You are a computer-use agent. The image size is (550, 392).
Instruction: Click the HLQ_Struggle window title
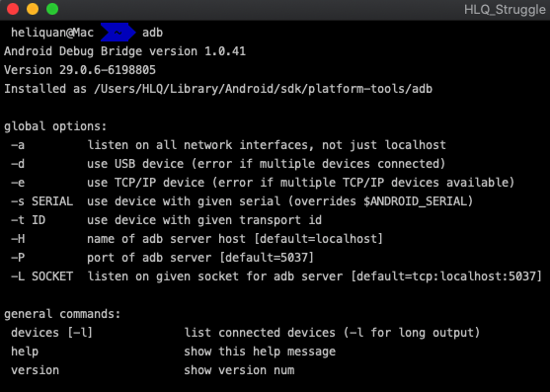[x=505, y=10]
